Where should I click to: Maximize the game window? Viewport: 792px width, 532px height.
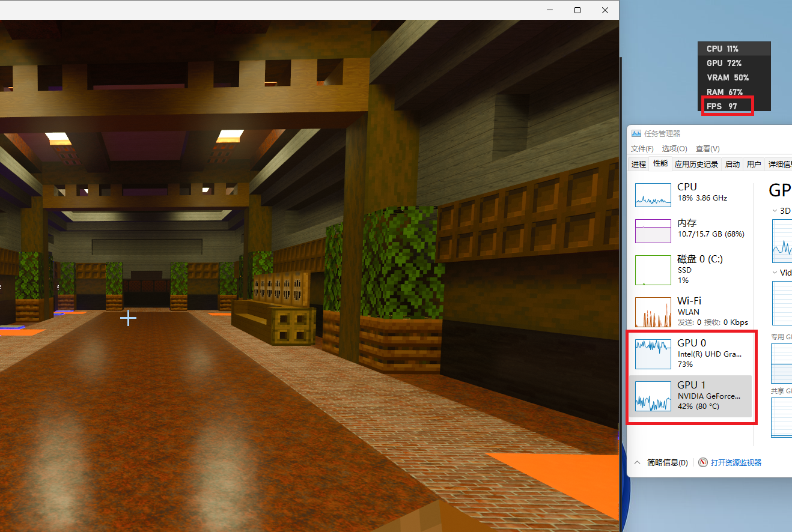[x=577, y=10]
